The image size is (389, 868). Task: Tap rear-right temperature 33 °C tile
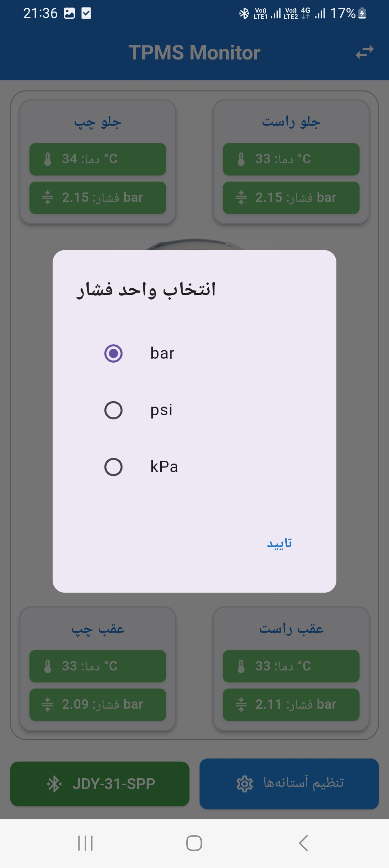[291, 666]
